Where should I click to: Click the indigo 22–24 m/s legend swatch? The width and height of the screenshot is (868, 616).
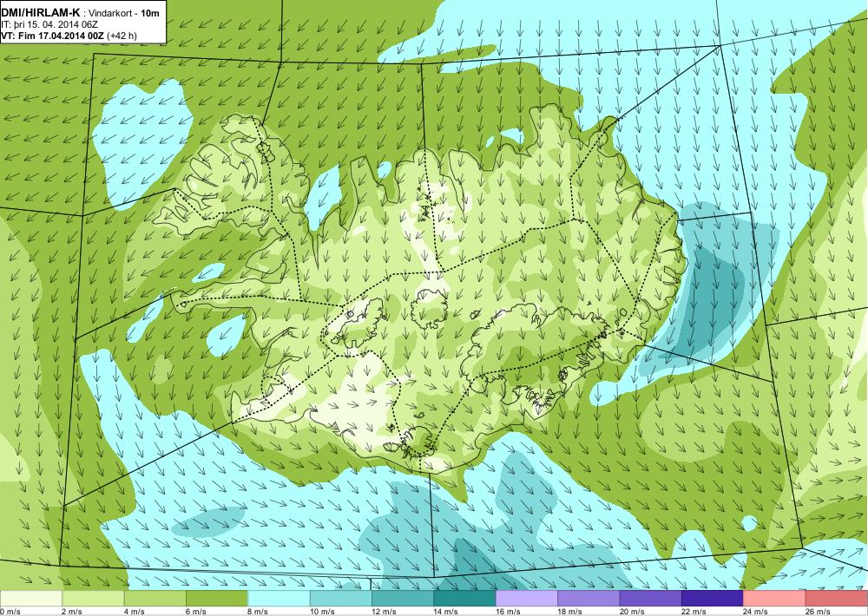tap(713, 599)
